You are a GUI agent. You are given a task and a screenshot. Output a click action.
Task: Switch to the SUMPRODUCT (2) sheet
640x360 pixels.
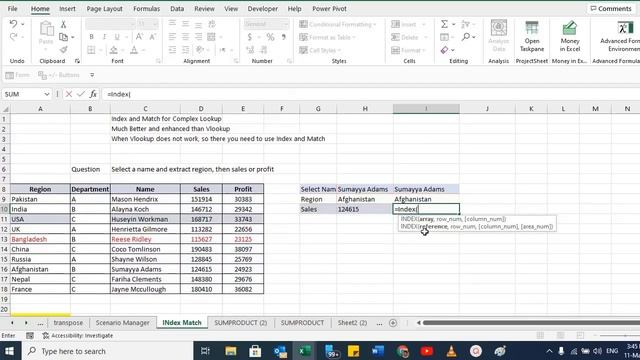[x=241, y=323]
